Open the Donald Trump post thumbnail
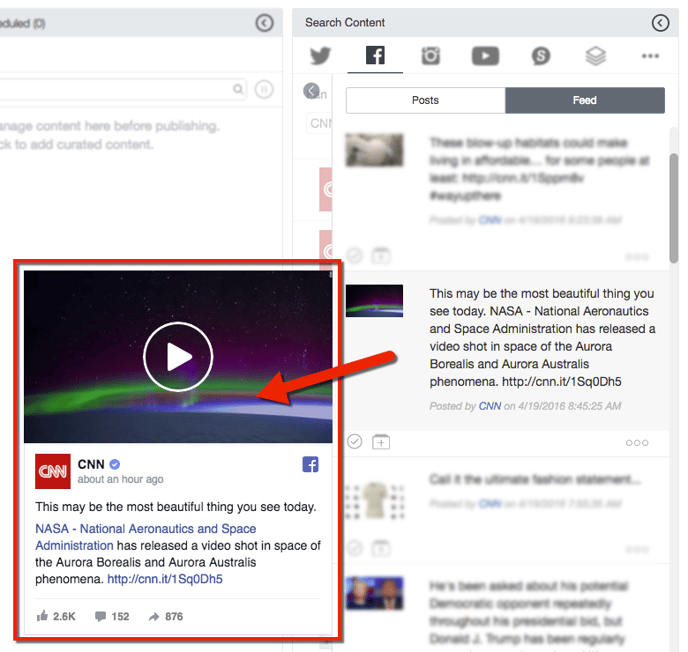 [x=374, y=593]
